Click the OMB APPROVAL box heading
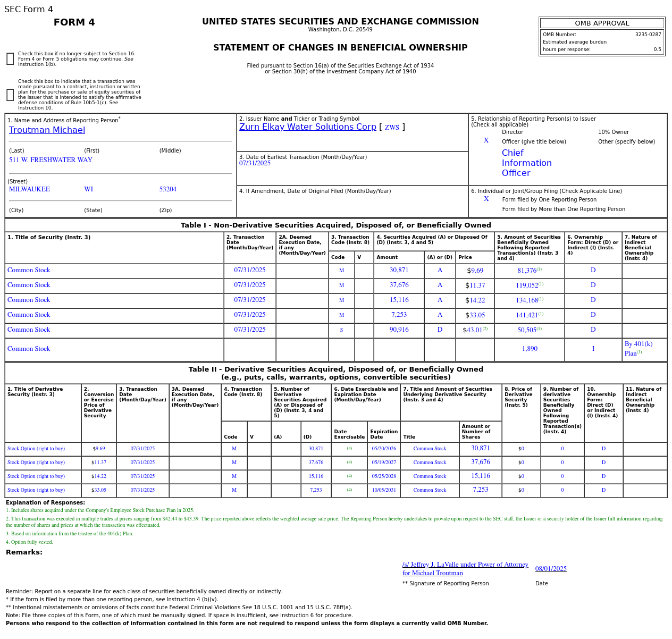This screenshot has width=672, height=639. [602, 23]
